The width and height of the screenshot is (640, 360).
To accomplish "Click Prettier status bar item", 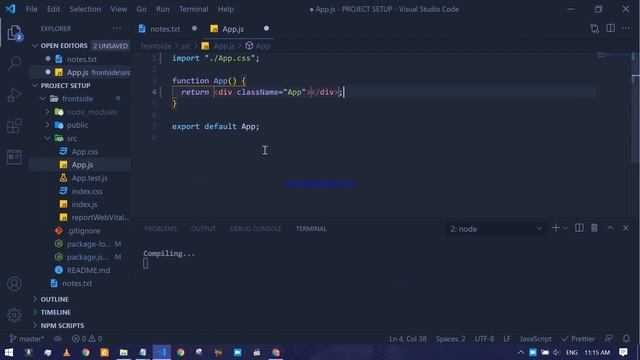I will (x=578, y=339).
